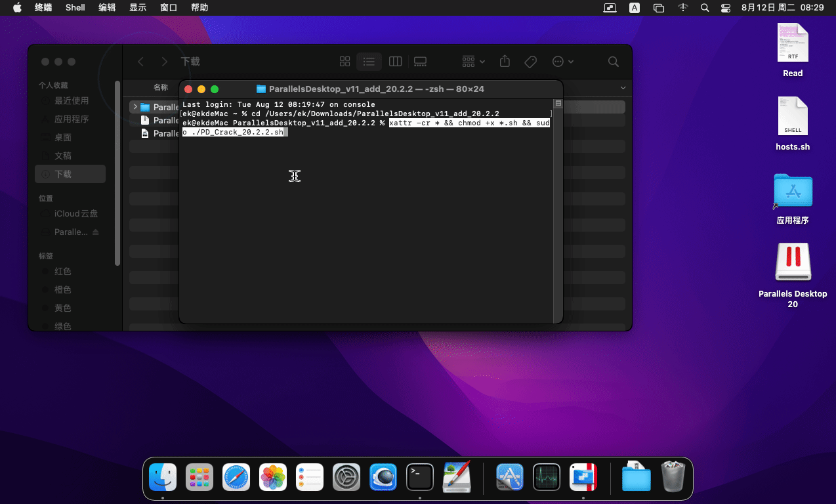Open System Preferences from the Dock
The height and width of the screenshot is (504, 836).
pyautogui.click(x=346, y=477)
